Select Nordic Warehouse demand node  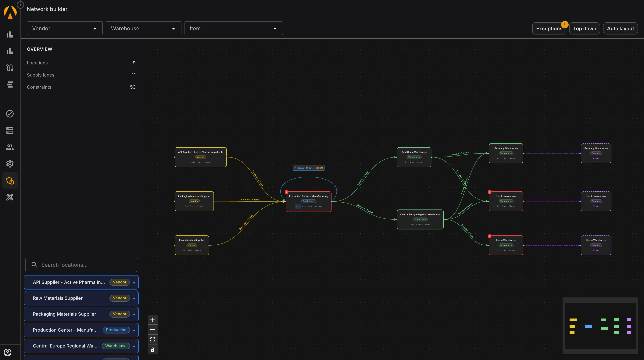596,201
